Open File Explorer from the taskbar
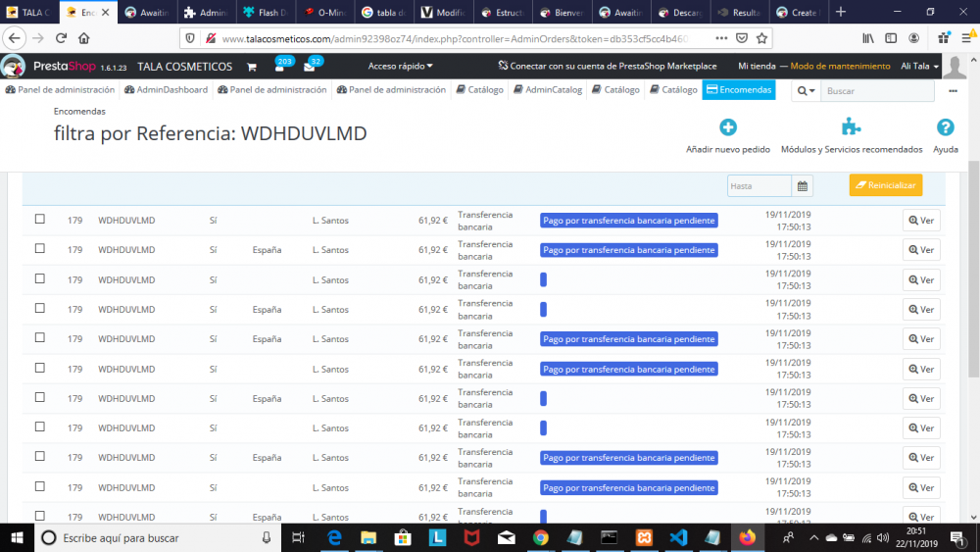The height and width of the screenshot is (552, 980). point(368,537)
